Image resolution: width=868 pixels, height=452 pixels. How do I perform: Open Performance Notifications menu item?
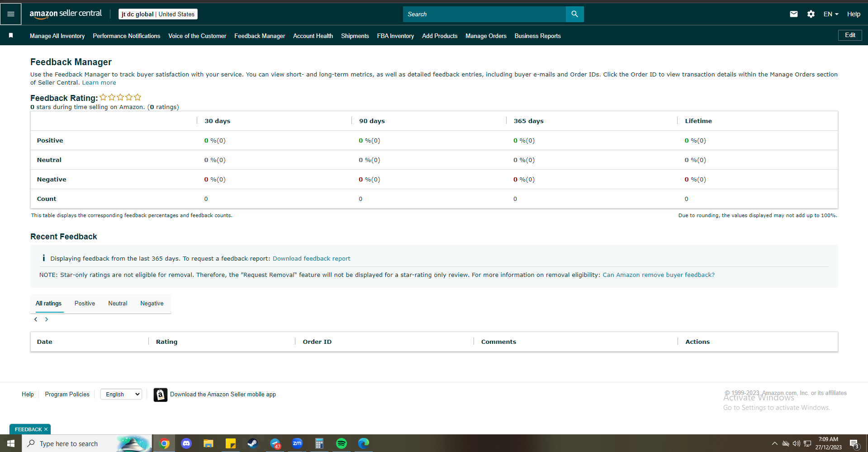tap(127, 36)
